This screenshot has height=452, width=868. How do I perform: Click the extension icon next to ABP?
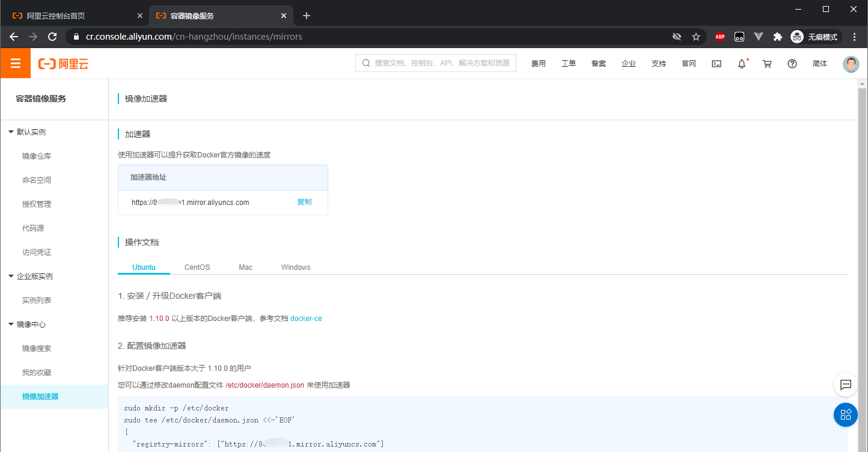[x=739, y=37]
